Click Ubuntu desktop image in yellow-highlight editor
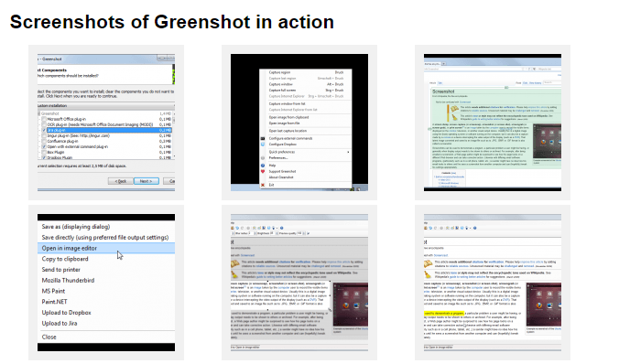Screen dimensions: 619x364 (x=544, y=305)
